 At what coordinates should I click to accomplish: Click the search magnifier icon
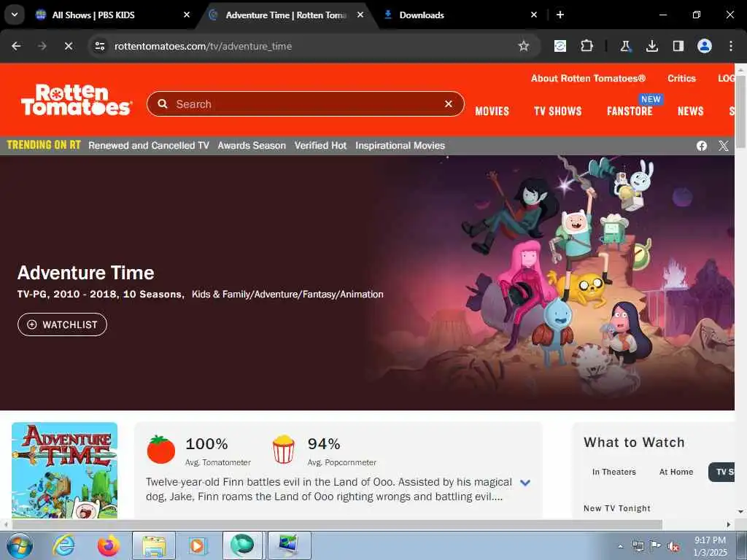pos(163,104)
